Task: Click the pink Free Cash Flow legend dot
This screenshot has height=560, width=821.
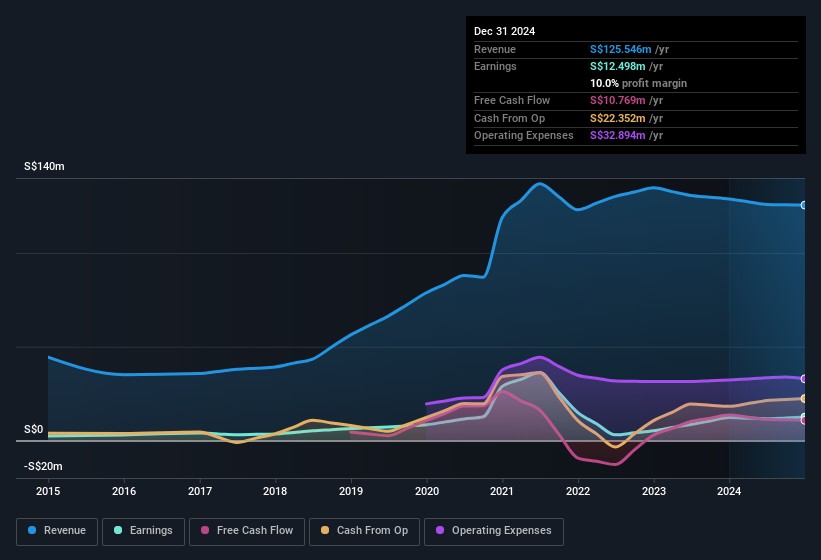Action: click(206, 530)
